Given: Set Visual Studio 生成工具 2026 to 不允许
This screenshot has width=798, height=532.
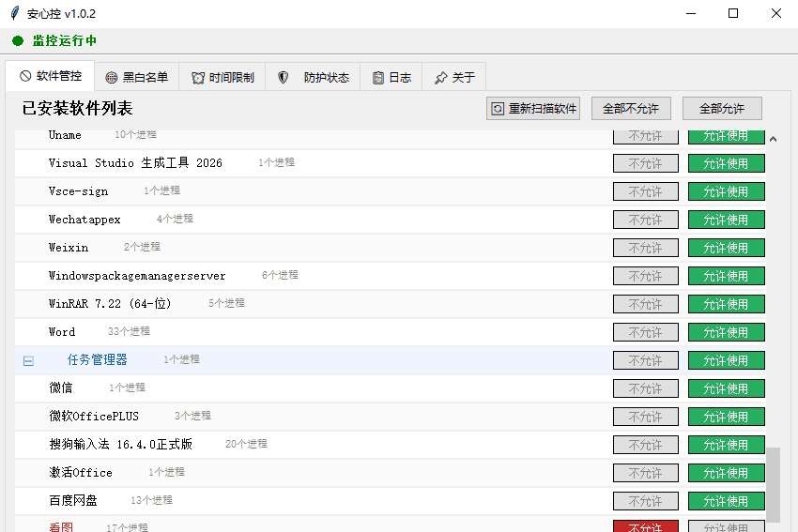Looking at the screenshot, I should pyautogui.click(x=645, y=163).
